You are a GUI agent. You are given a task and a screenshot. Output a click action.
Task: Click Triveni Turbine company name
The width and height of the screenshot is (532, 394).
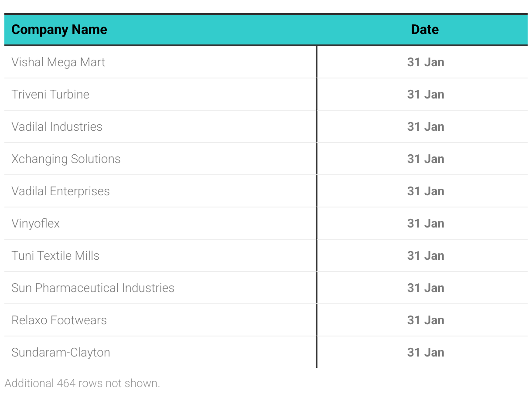pos(51,95)
